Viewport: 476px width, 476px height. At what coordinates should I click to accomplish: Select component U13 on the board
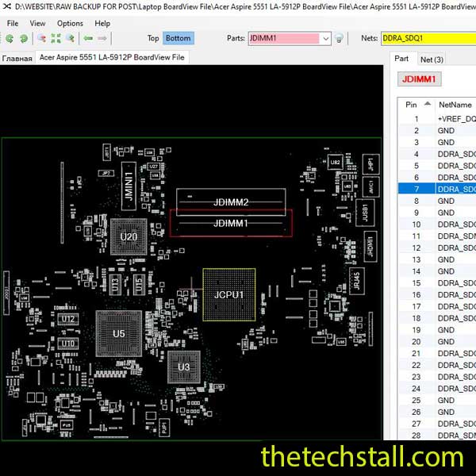coord(115,285)
